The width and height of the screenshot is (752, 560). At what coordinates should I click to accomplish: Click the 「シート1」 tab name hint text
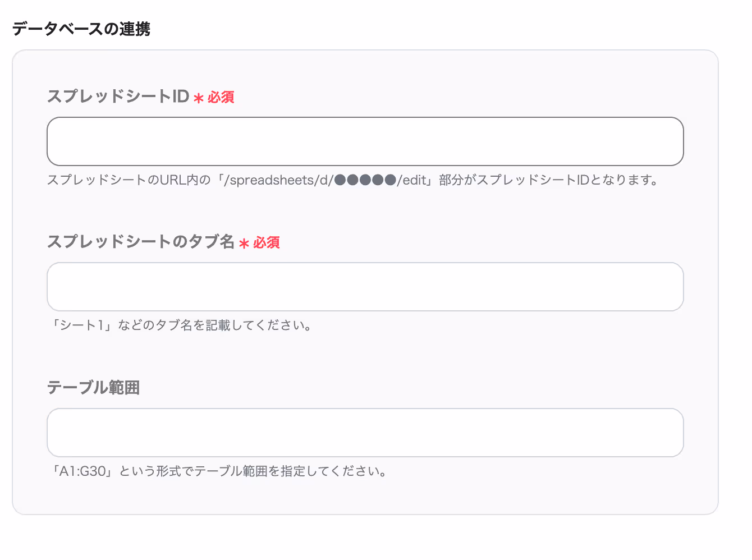click(181, 325)
